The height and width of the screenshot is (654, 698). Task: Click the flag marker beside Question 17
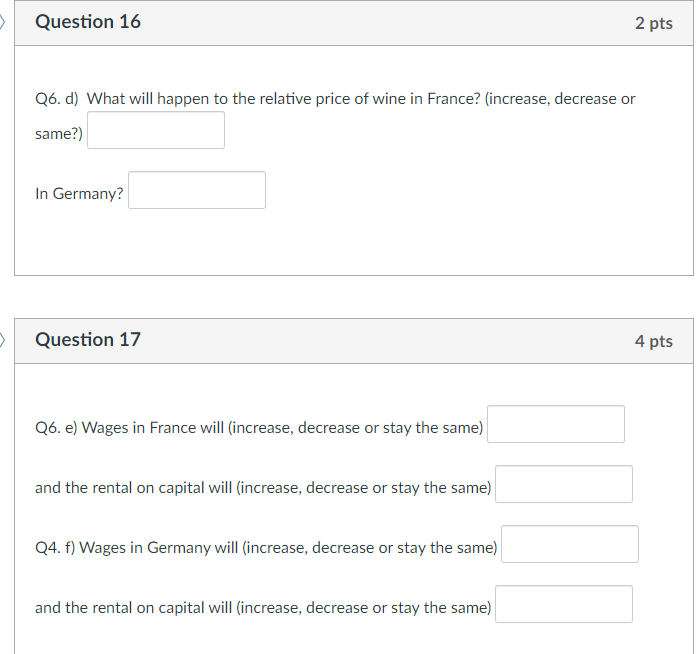click(2, 341)
